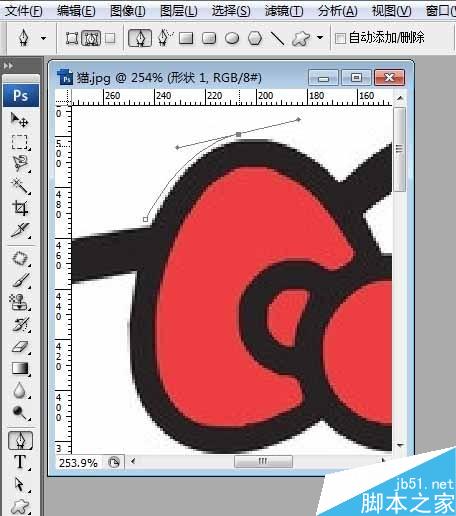This screenshot has height=516, width=456.
Task: Select the History Brush tool
Action: [20, 324]
